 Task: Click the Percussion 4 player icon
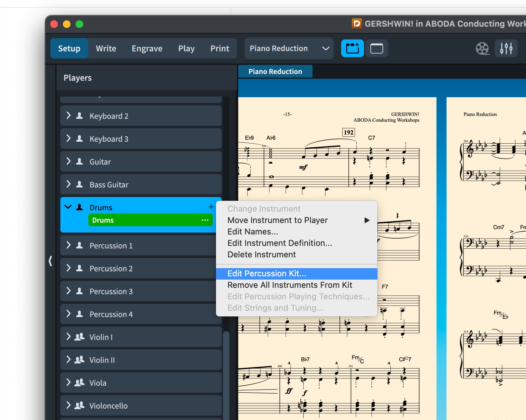pyautogui.click(x=79, y=314)
